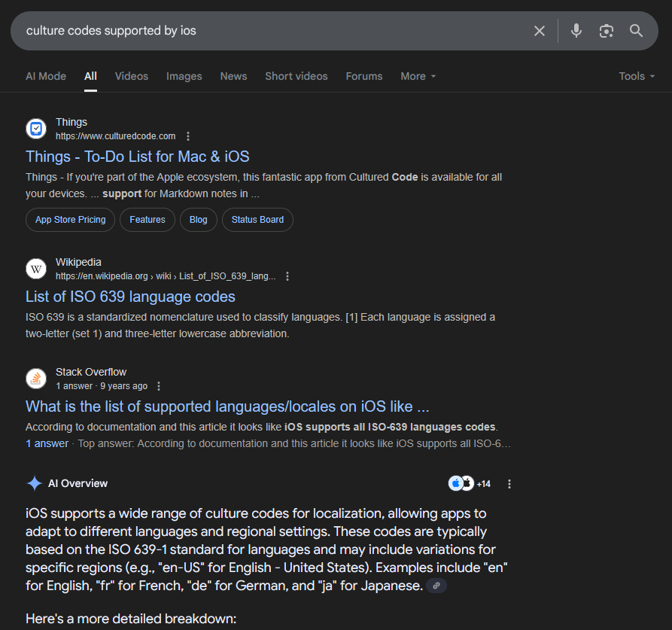
Task: Open the Forums results tab
Action: pos(363,76)
